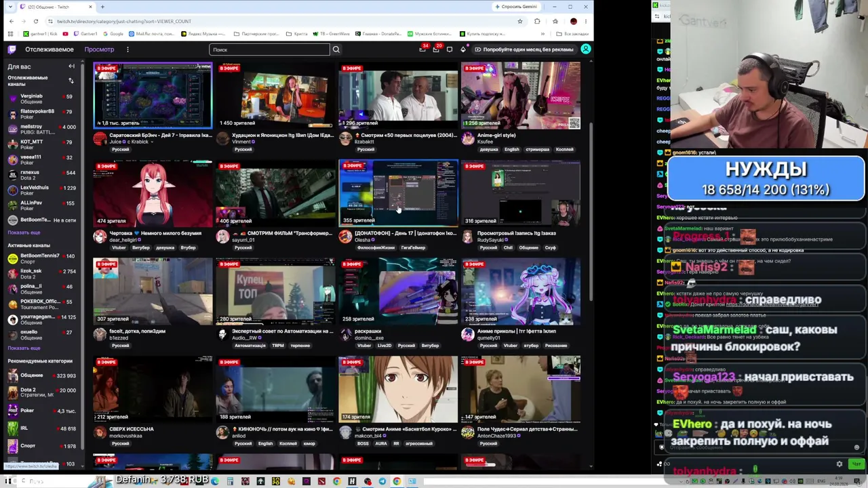Open Chrome extensions puzzle icon
This screenshot has height=488, width=868.
(x=537, y=21)
